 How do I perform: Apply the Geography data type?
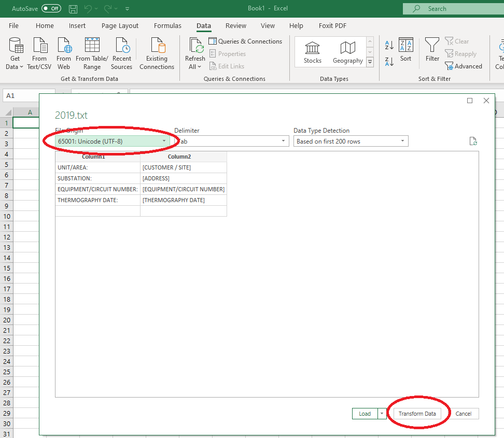coord(347,51)
